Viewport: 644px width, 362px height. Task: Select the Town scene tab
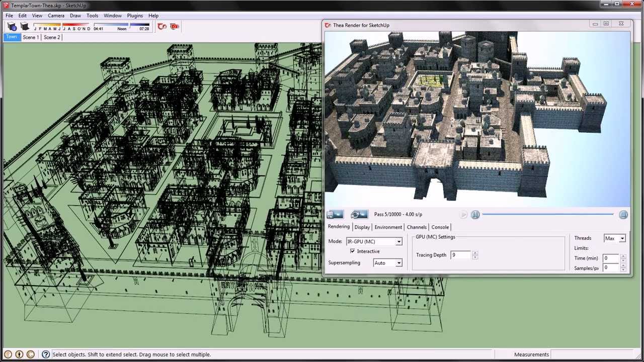[x=12, y=37]
